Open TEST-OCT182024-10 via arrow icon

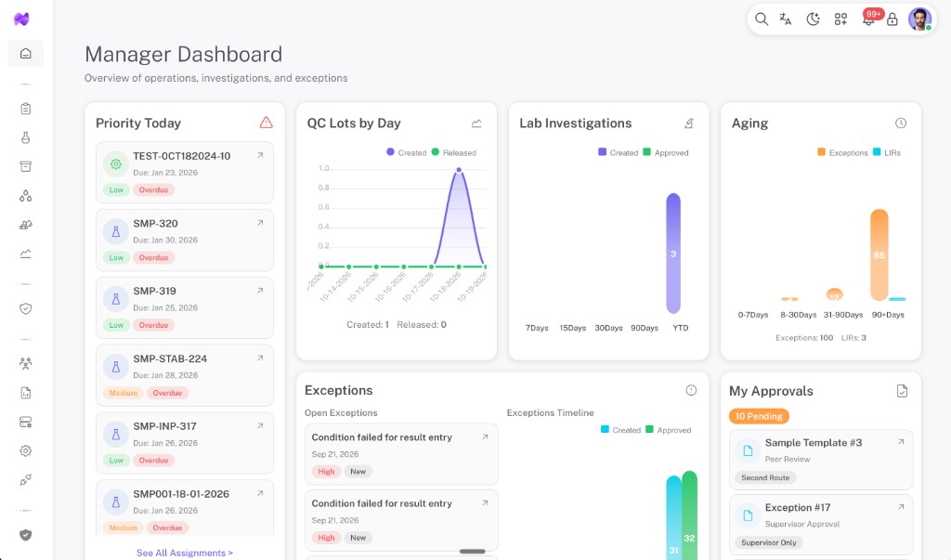coord(260,155)
